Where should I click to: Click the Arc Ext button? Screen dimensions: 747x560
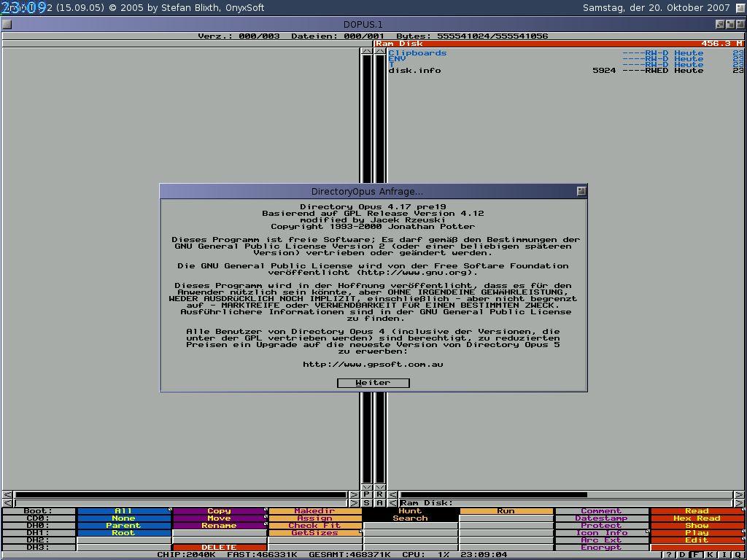point(602,540)
